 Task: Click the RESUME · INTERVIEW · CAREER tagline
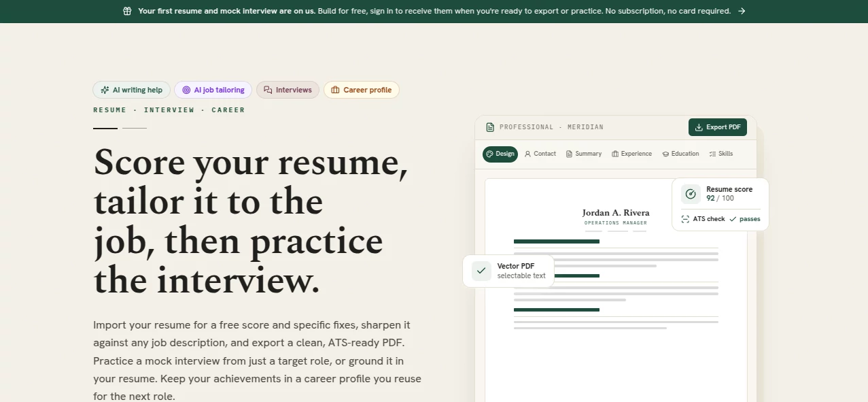click(169, 110)
